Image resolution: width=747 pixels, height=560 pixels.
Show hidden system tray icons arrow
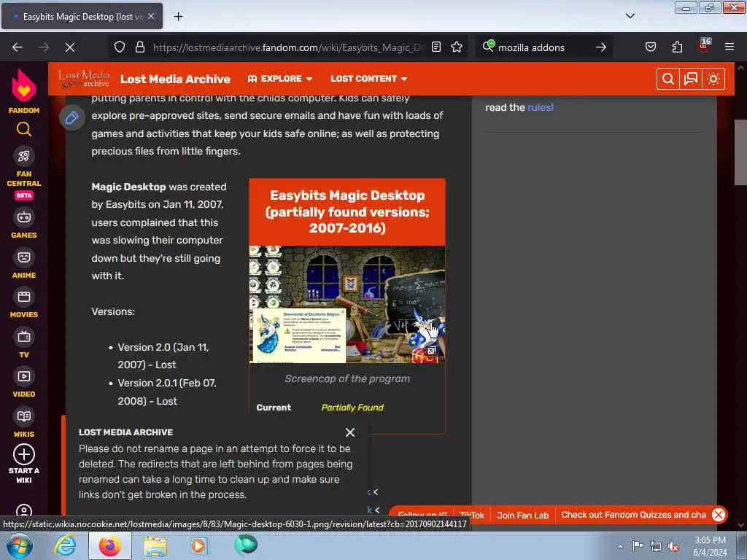620,547
